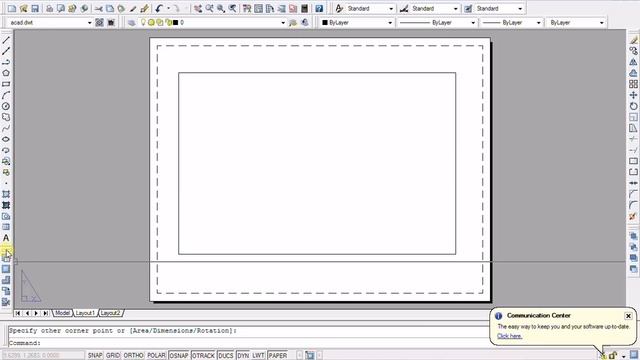Go to previous layout tab arrow
This screenshot has width=640, height=360.
click(27, 313)
